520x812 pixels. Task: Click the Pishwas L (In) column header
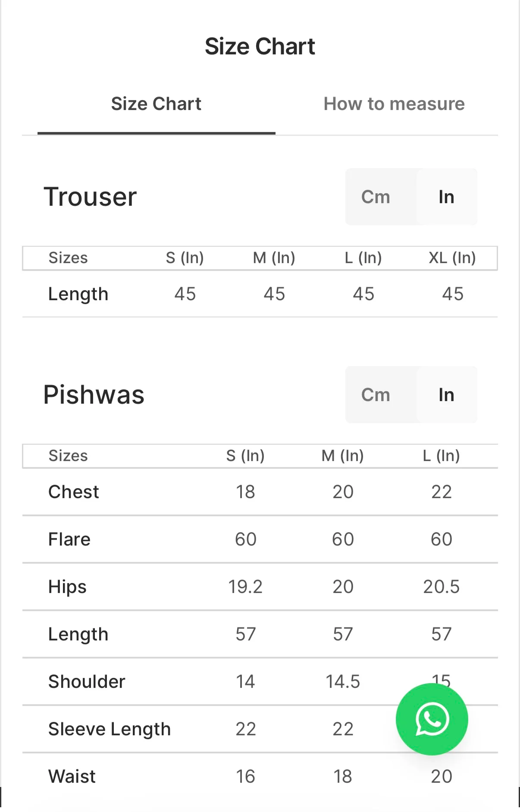point(441,456)
